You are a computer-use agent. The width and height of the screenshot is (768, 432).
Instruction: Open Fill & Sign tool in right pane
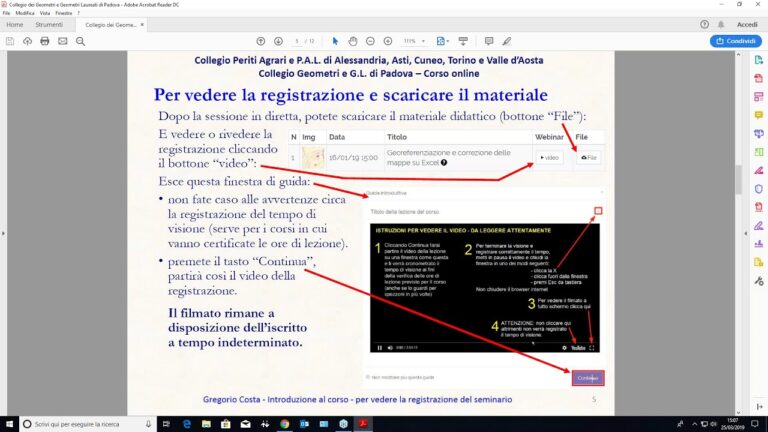pyautogui.click(x=759, y=225)
